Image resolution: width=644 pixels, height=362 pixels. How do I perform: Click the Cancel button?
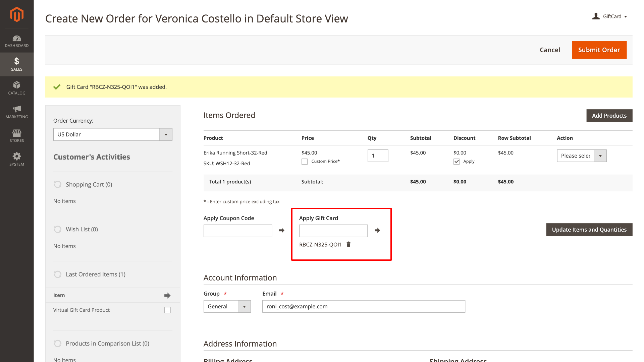[550, 50]
